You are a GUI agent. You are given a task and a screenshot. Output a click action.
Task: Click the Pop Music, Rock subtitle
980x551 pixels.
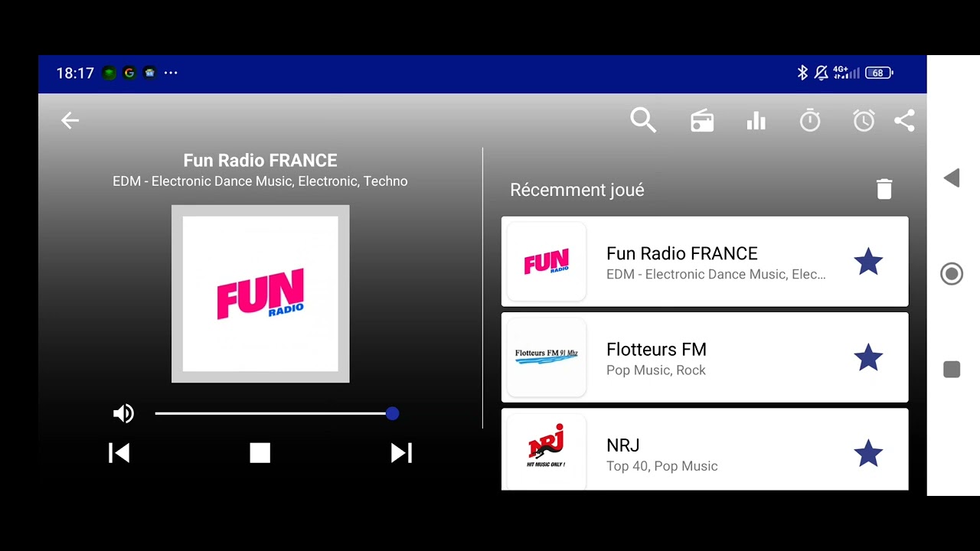[656, 370]
